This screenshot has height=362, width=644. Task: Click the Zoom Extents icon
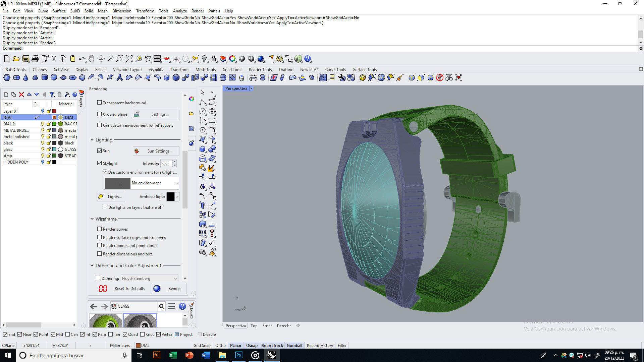pyautogui.click(x=129, y=59)
